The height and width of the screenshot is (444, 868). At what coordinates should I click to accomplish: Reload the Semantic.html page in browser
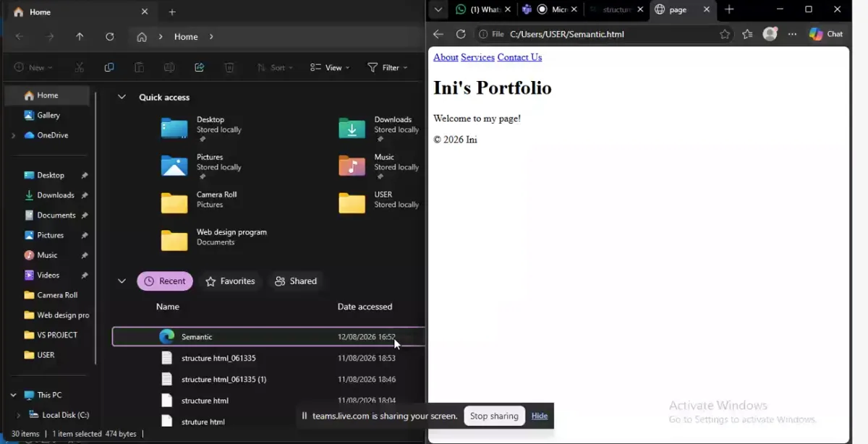[x=461, y=34]
